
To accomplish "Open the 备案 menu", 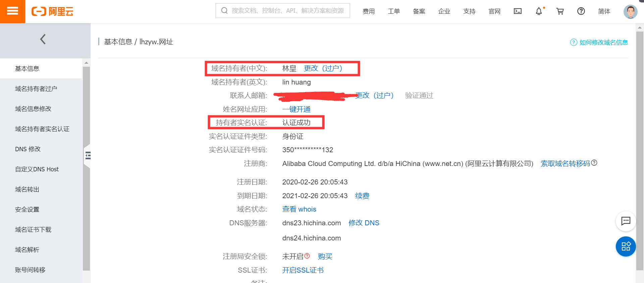I will [x=419, y=11].
